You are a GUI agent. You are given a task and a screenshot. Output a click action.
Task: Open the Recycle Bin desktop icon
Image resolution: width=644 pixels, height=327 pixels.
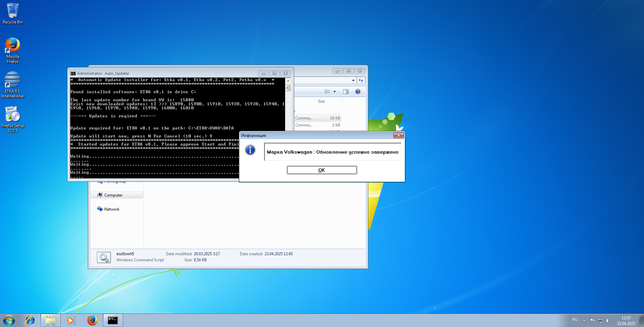[13, 14]
